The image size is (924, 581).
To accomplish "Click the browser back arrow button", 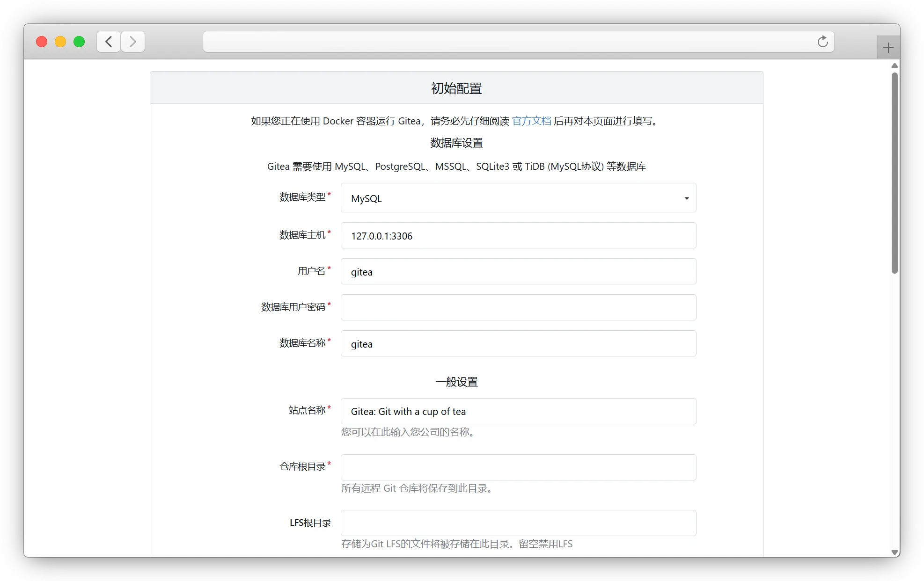I will click(x=109, y=42).
